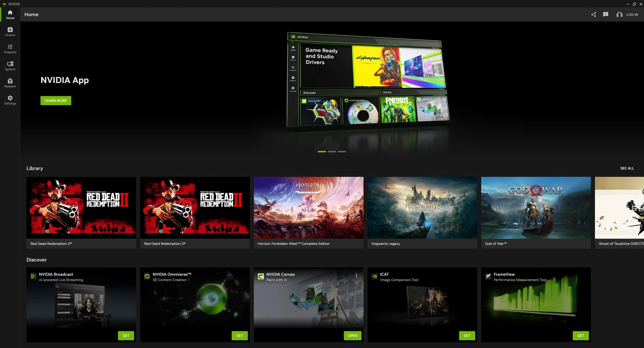Open Ghost of Tsushima game thumbnail
Viewport: 644px width, 348px height.
coord(620,208)
